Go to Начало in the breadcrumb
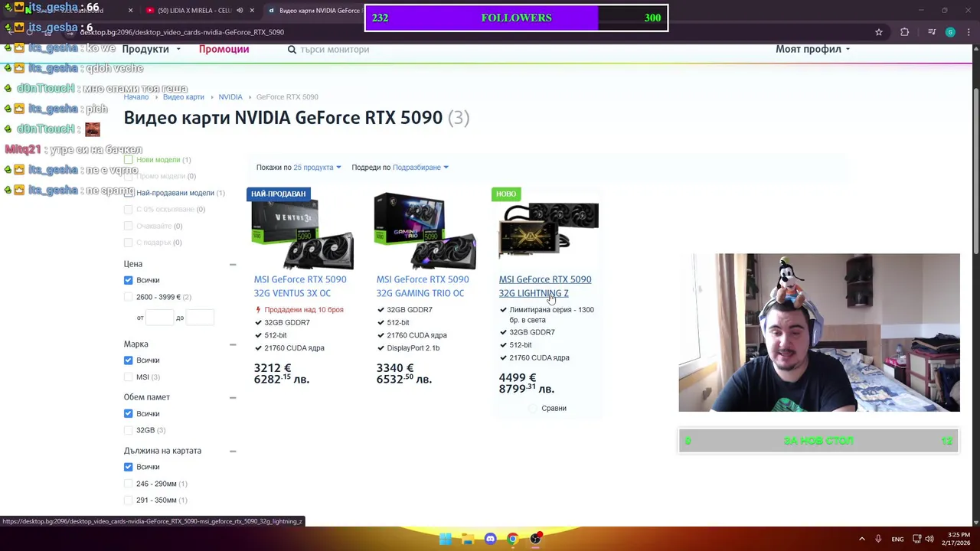The width and height of the screenshot is (980, 551). pos(136,97)
